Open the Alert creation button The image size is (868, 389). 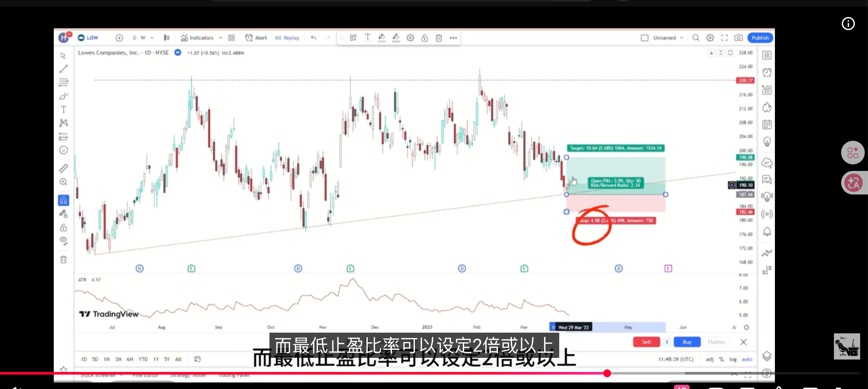[x=256, y=38]
